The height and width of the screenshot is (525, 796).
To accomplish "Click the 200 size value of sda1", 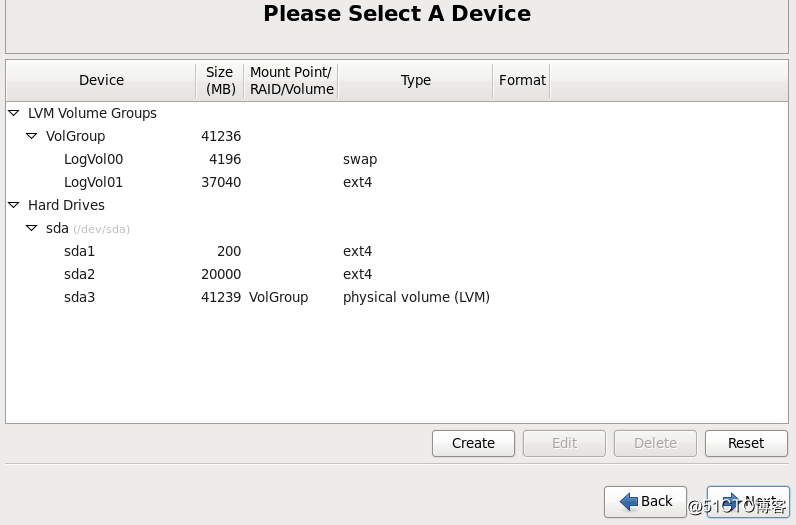I will pos(229,251).
